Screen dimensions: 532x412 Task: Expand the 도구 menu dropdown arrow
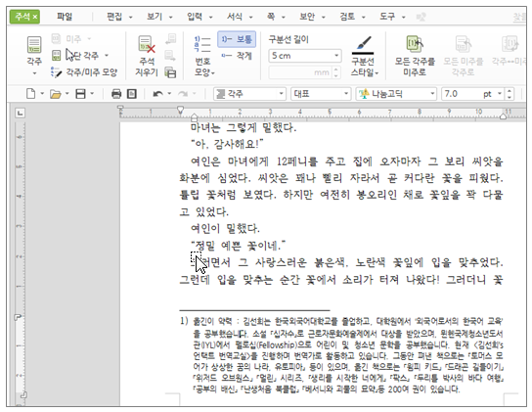click(x=404, y=17)
